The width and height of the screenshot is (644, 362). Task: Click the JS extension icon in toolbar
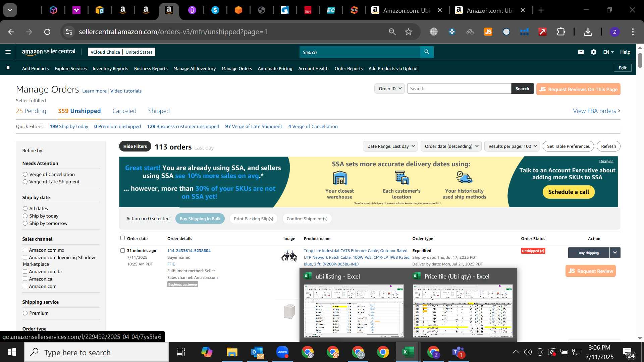[x=488, y=32]
